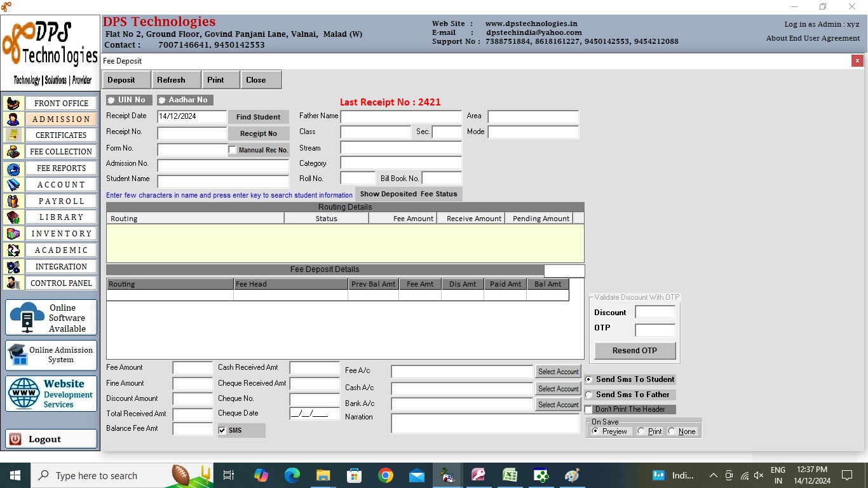Open the Windows Start menu
The width and height of the screenshot is (868, 488).
click(x=15, y=475)
